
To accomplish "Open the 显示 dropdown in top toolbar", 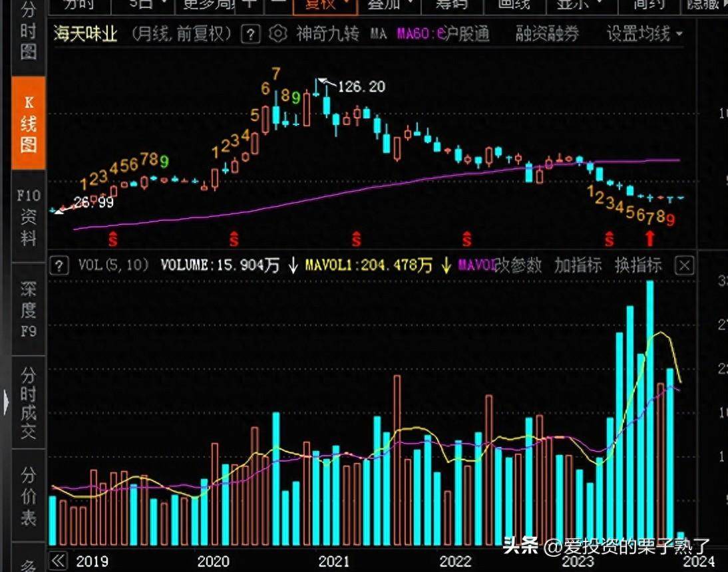I will coord(580,5).
